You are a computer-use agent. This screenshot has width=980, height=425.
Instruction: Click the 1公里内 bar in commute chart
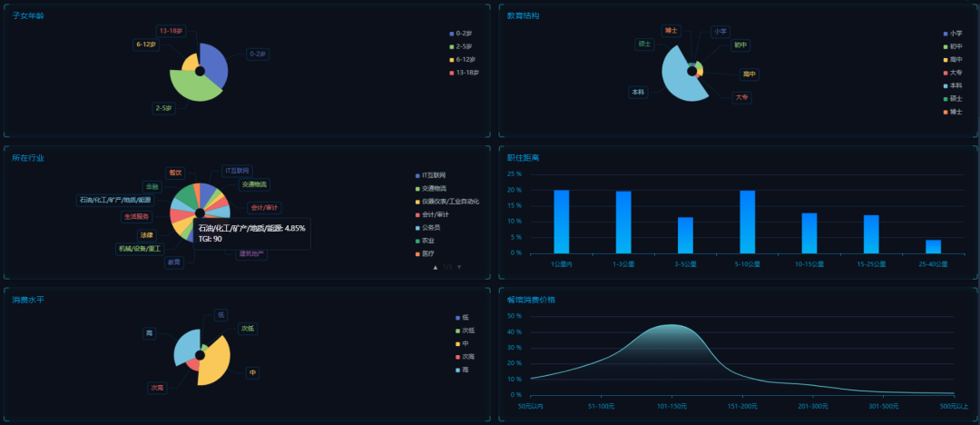coord(562,222)
